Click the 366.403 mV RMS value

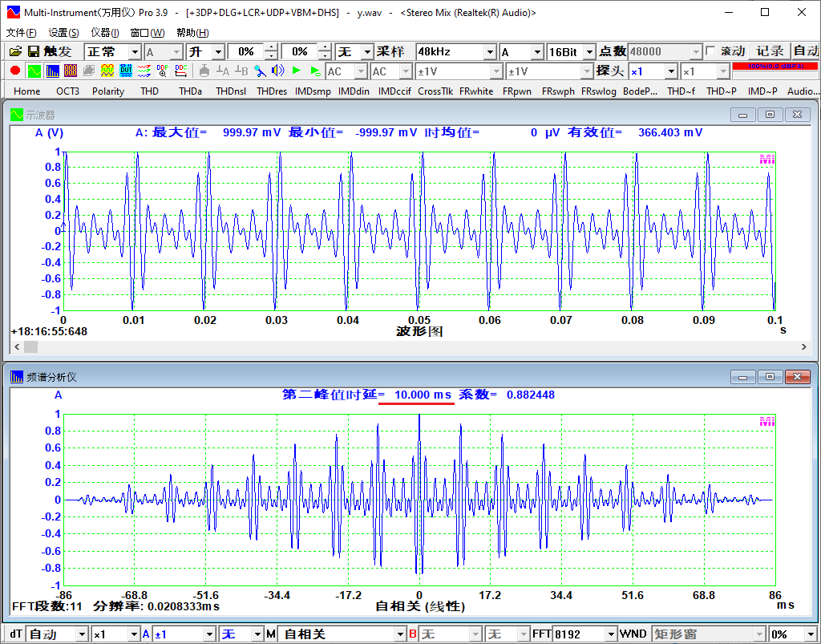670,132
